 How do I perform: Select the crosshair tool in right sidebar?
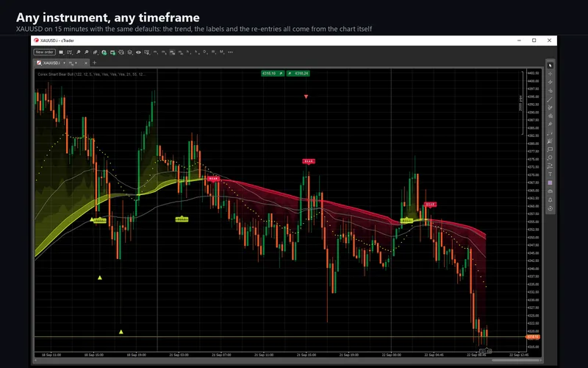[x=550, y=74]
